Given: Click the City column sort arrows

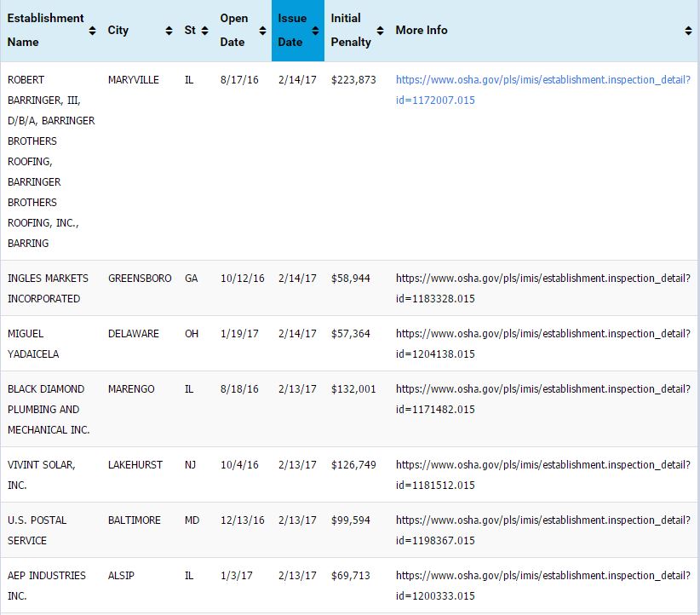Looking at the screenshot, I should click(169, 31).
